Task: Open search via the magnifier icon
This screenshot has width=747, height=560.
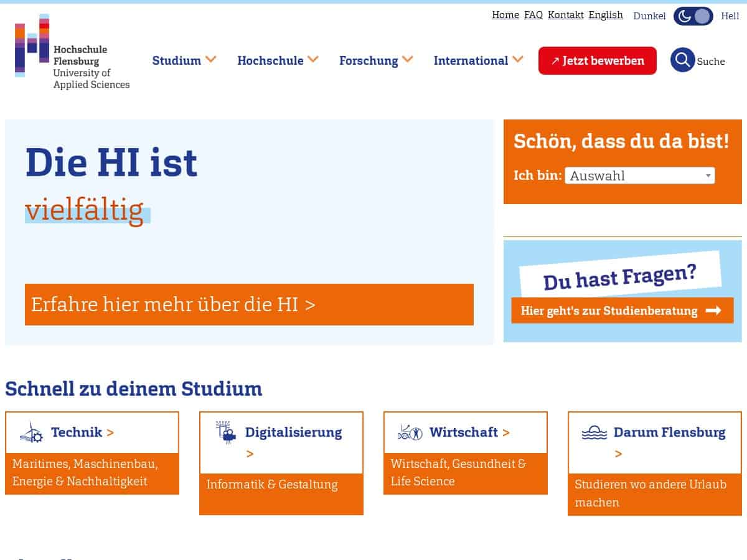Action: pos(682,60)
